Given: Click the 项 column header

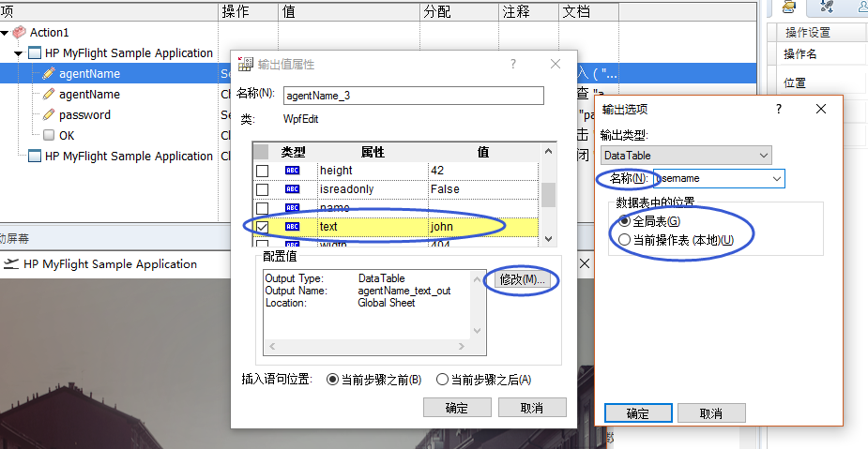Looking at the screenshot, I should [109, 11].
